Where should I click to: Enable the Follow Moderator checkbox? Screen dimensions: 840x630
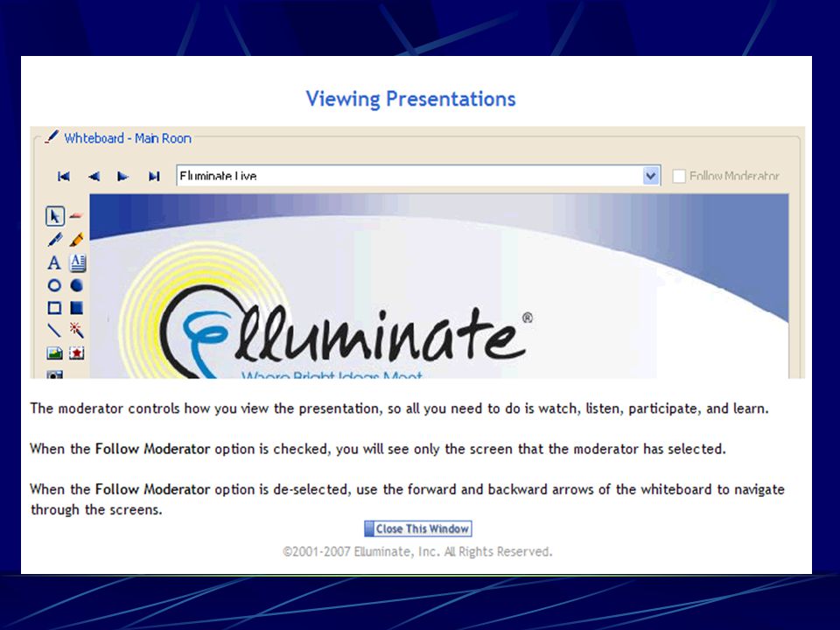coord(679,176)
